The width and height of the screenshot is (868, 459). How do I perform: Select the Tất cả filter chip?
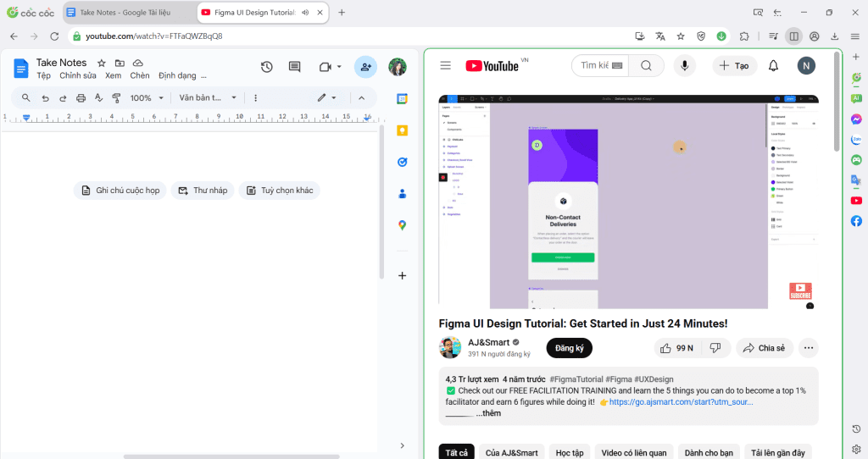coord(457,452)
